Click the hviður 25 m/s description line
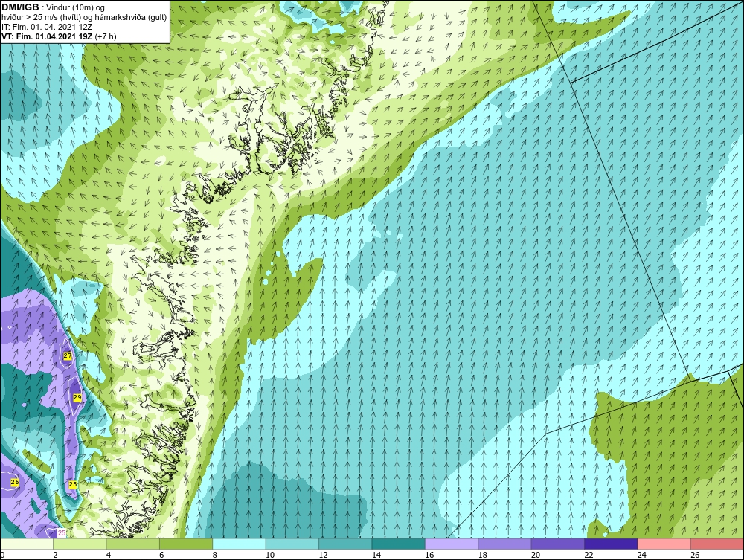744x560 pixels. coord(84,17)
